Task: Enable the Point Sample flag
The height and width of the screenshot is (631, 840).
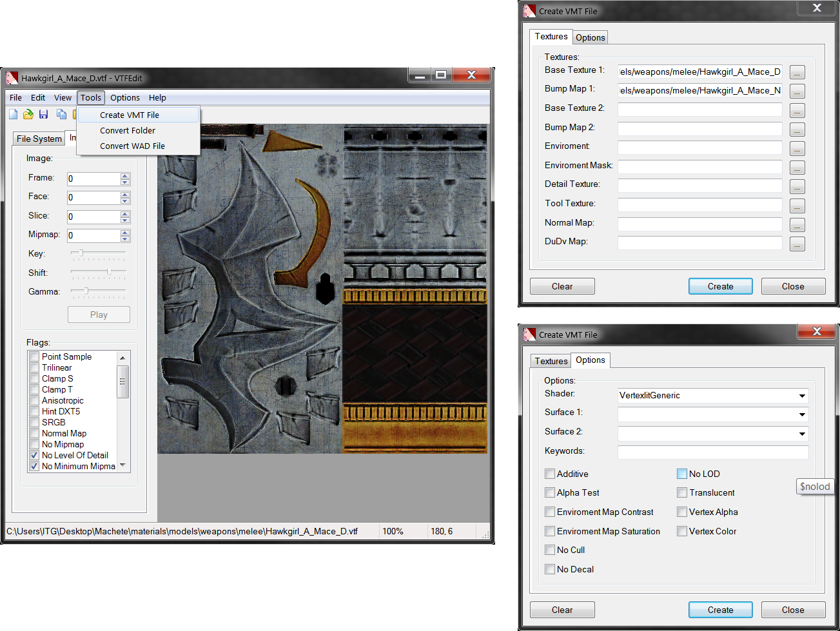Action: point(35,356)
